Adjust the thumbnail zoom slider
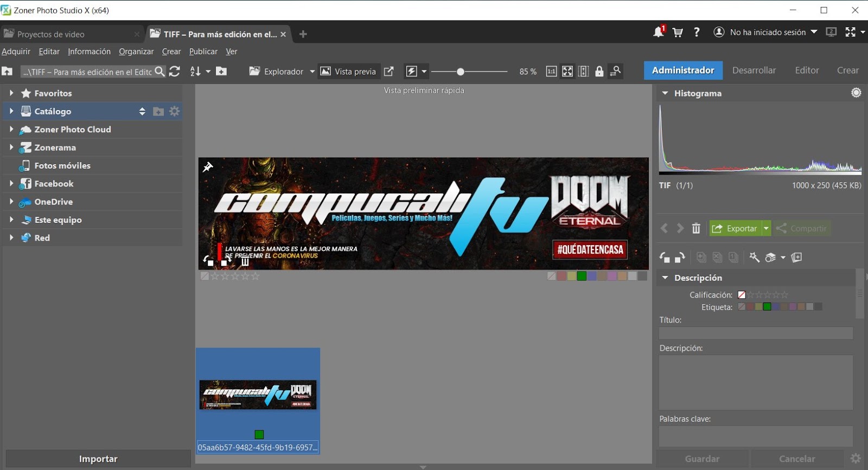Image resolution: width=868 pixels, height=470 pixels. click(461, 72)
